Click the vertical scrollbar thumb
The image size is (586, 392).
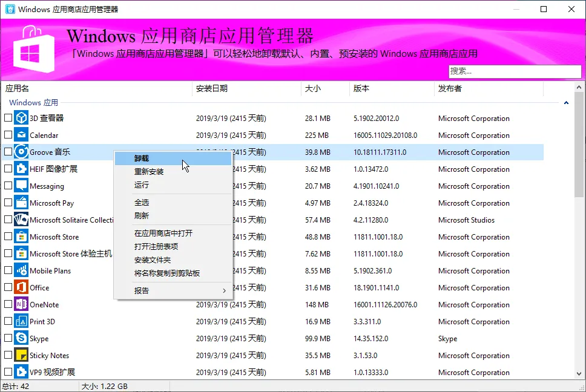[579, 145]
